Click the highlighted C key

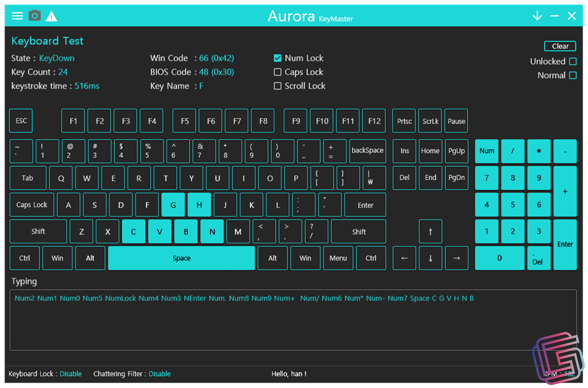tap(133, 231)
